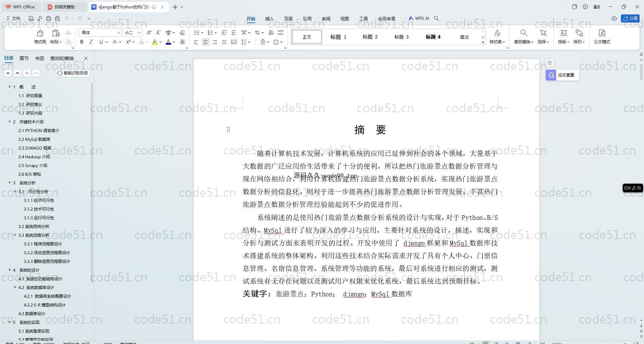Toggle Italic formatting

pos(91,42)
